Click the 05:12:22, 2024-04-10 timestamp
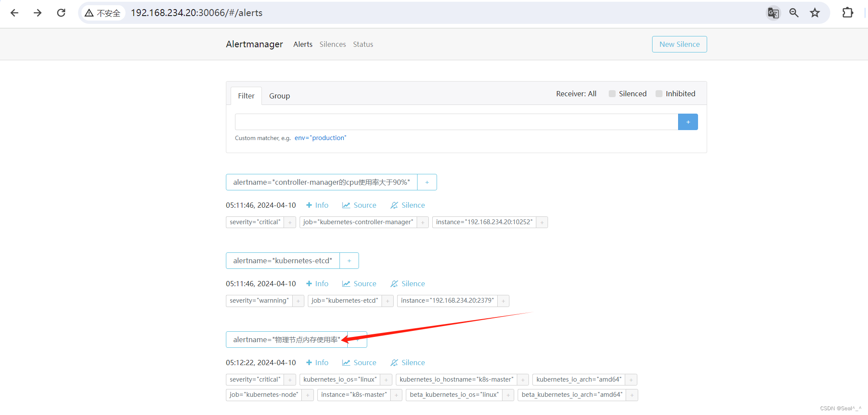This screenshot has width=868, height=415. pyautogui.click(x=261, y=363)
